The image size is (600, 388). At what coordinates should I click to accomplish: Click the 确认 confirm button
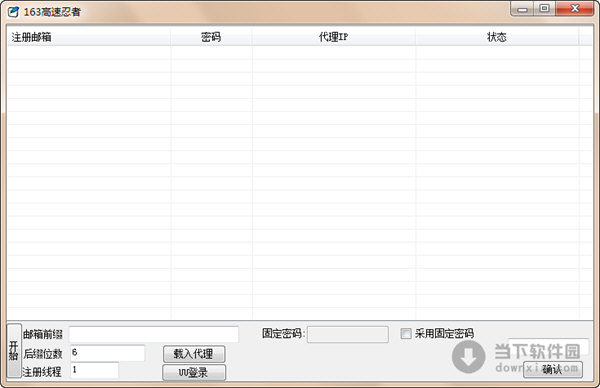(553, 369)
